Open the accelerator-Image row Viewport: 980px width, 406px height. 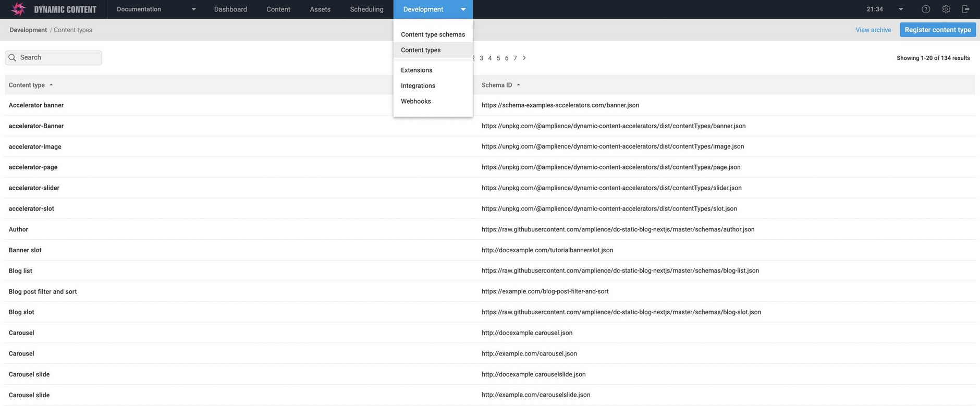pos(490,146)
